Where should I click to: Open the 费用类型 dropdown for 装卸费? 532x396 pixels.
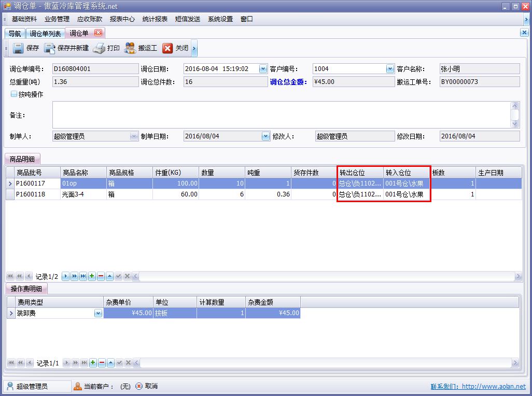(97, 313)
